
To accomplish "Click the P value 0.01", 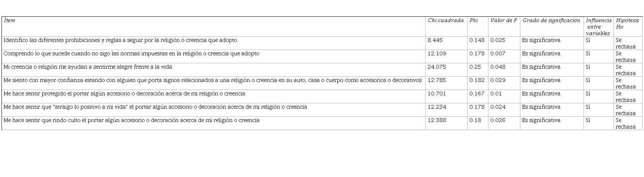I will 496,93.
